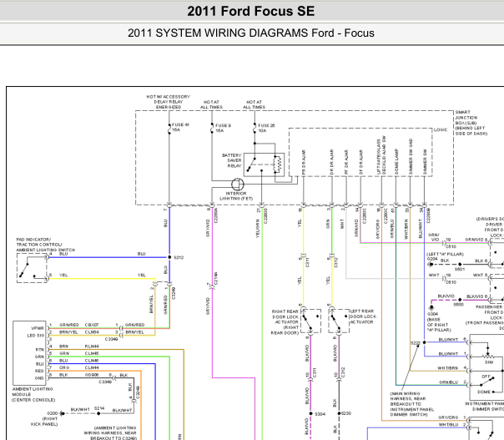This screenshot has width=504, height=440.
Task: Click "HOT AT ALL TIMES" above Fuse 25
Action: click(254, 104)
